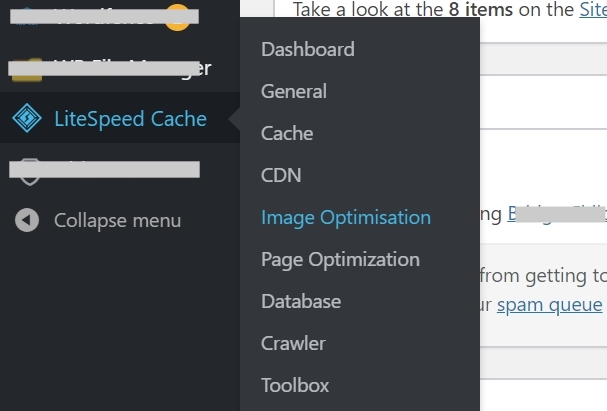
Task: Collapse the admin sidebar via text label
Action: [117, 220]
